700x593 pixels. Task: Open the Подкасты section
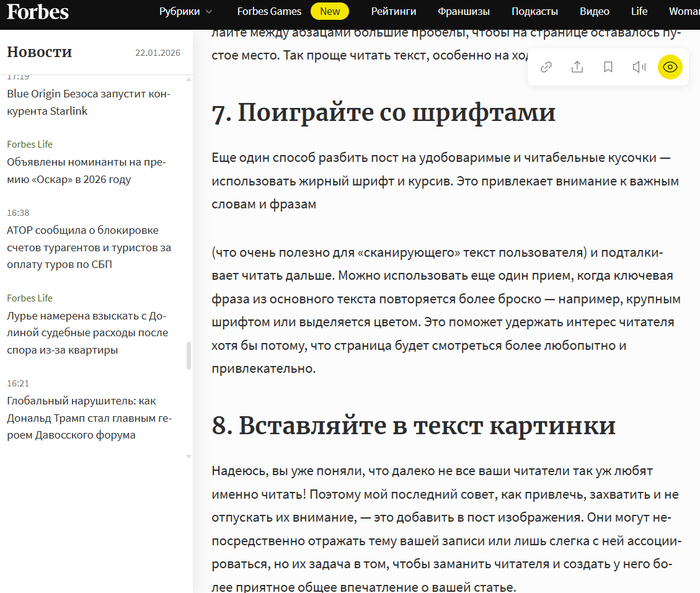click(x=534, y=12)
